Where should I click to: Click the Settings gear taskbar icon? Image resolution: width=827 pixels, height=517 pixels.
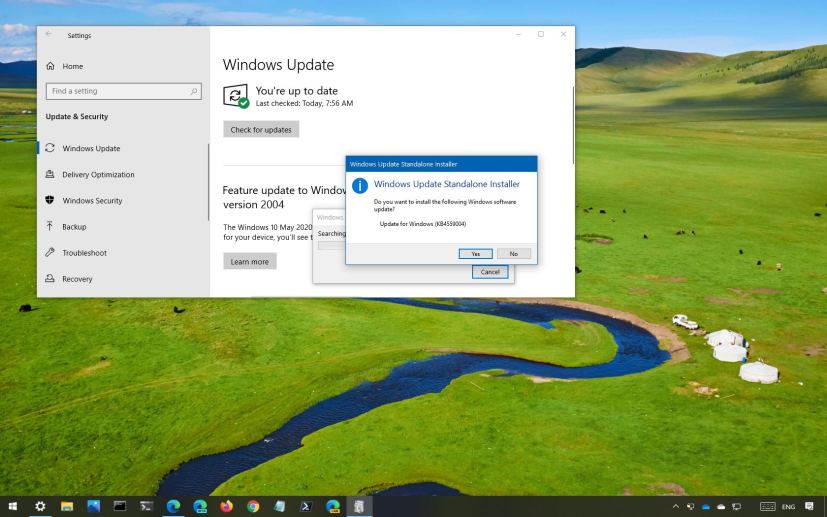(x=40, y=506)
